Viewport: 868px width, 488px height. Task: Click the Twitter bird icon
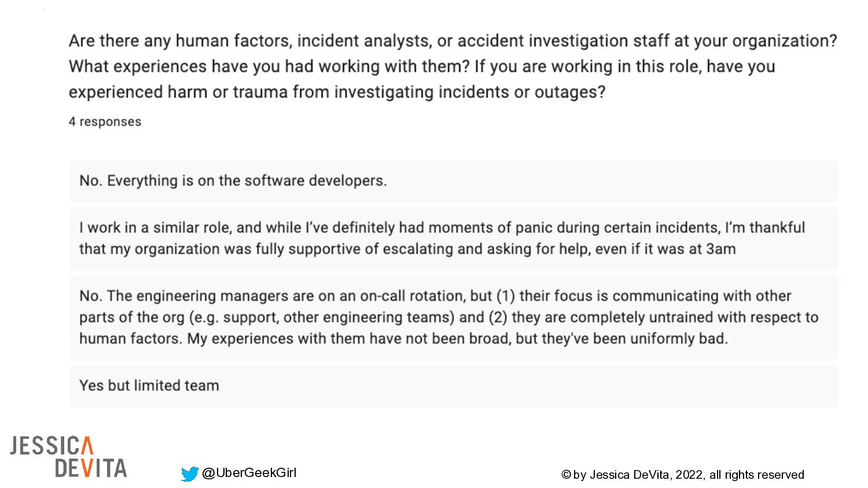pos(189,474)
